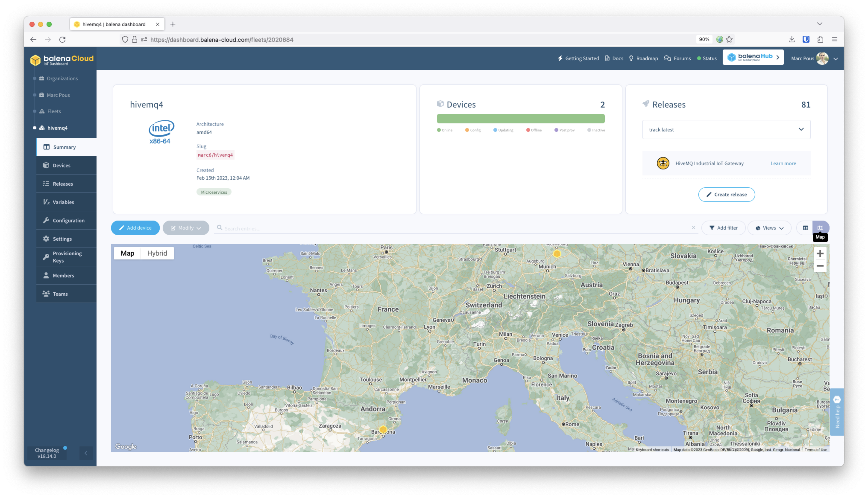Bookmark page with star icon

(x=729, y=39)
